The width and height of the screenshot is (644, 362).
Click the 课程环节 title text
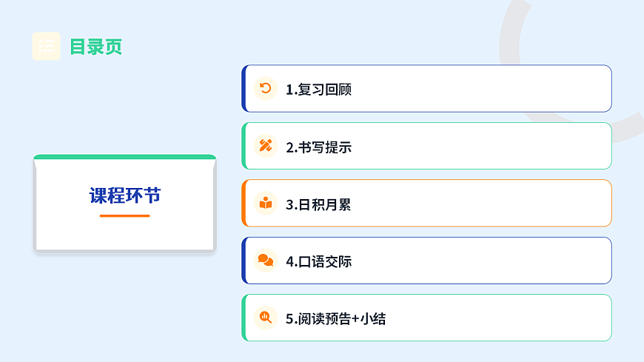point(125,196)
